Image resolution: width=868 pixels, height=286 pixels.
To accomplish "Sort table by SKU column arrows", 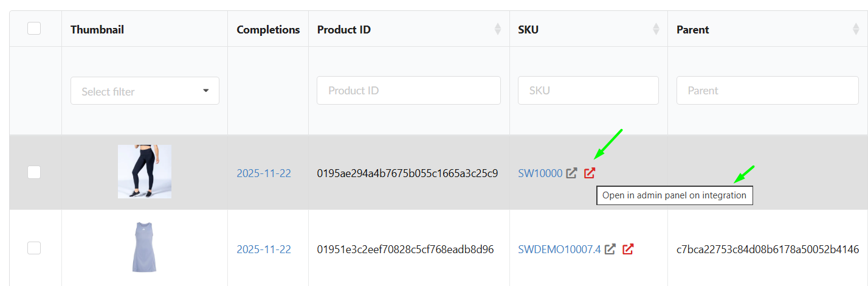I will tap(656, 29).
